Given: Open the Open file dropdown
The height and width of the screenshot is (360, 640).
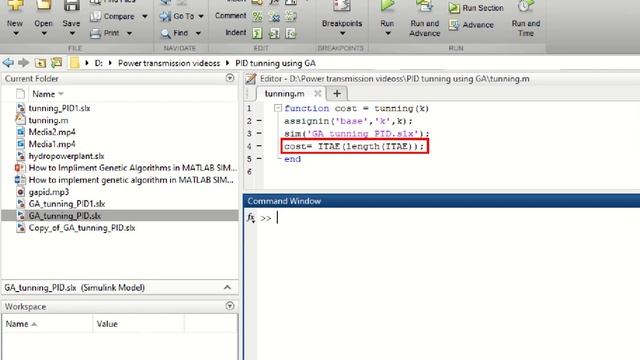Looking at the screenshot, I should pos(43,33).
